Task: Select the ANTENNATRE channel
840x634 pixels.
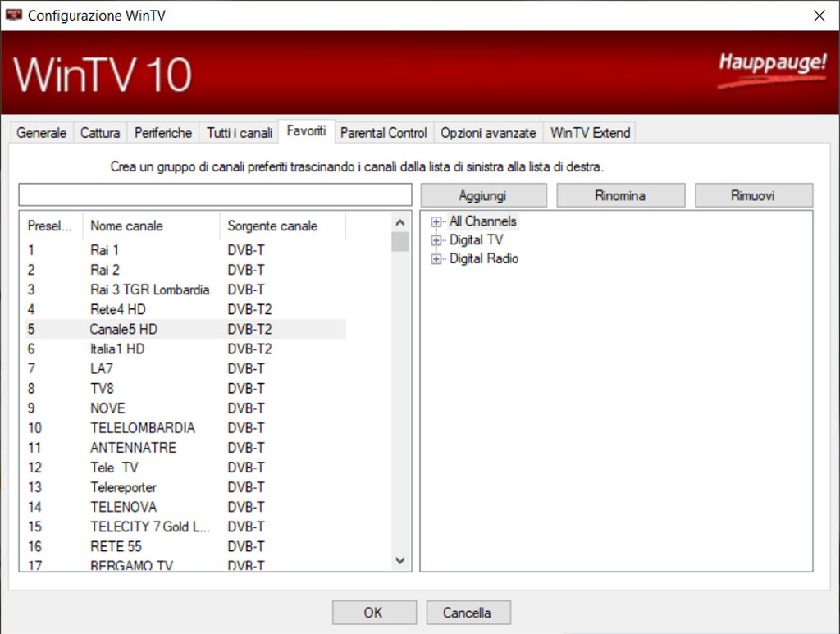Action: click(x=185, y=448)
